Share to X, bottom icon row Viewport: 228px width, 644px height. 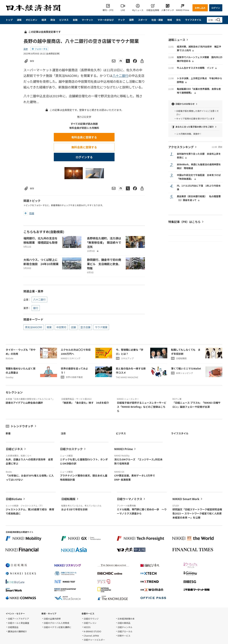[x=128, y=189]
